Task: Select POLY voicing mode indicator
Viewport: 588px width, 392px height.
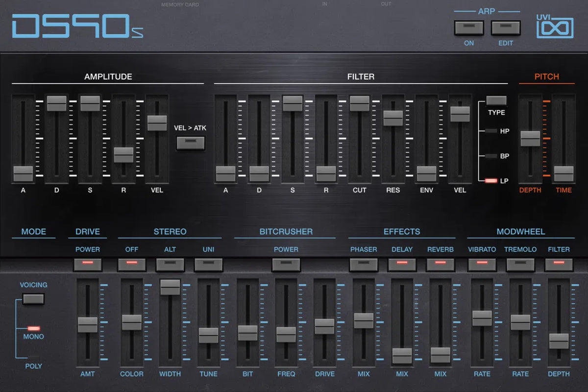Action: tap(33, 358)
